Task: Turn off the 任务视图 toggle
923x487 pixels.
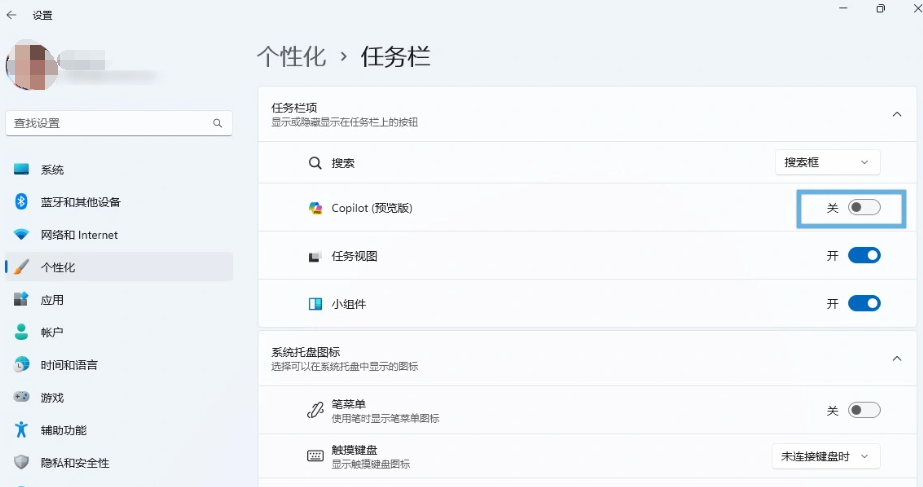Action: 864,256
